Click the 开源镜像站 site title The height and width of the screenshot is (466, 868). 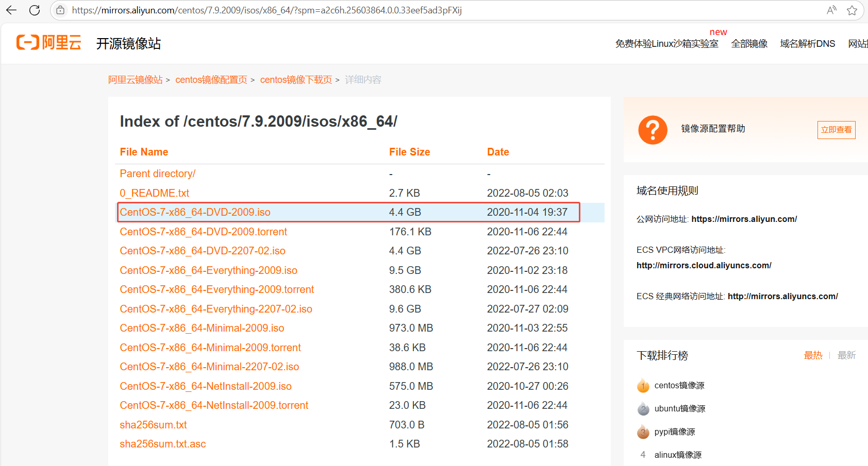pyautogui.click(x=129, y=44)
